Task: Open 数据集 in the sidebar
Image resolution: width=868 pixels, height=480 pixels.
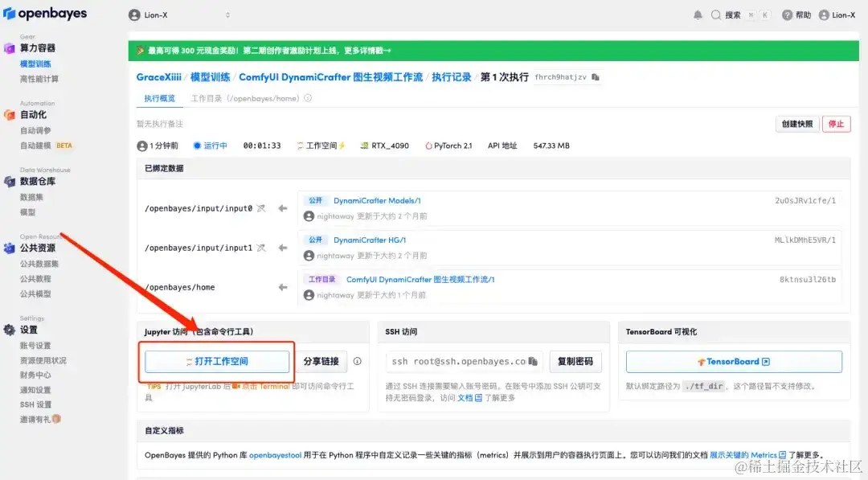Action: [x=31, y=196]
